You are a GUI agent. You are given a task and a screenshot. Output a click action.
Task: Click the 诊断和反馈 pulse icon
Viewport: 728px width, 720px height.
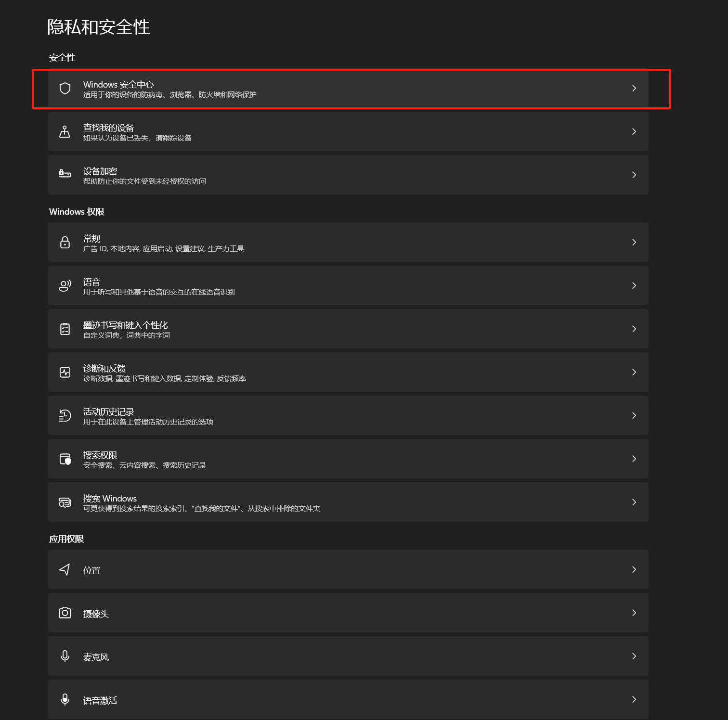tap(65, 372)
